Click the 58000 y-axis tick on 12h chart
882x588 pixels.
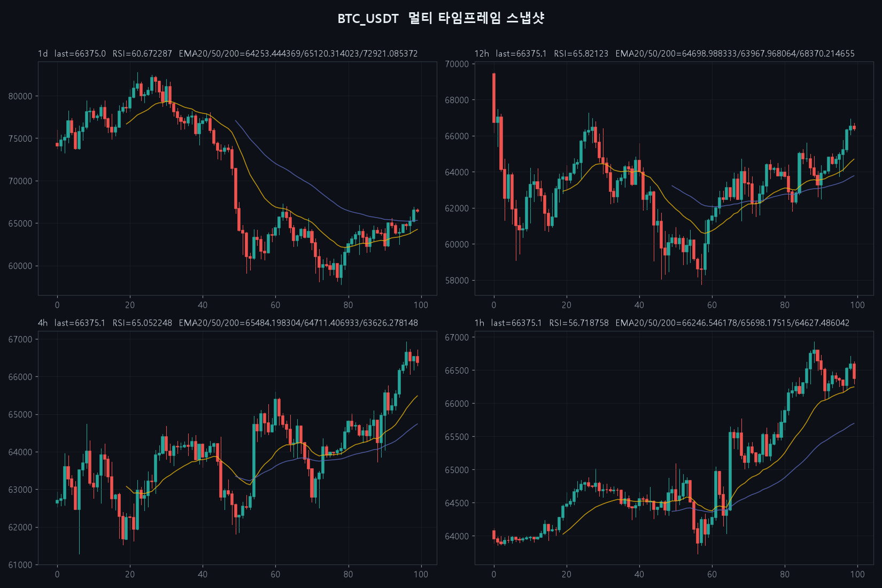(457, 281)
